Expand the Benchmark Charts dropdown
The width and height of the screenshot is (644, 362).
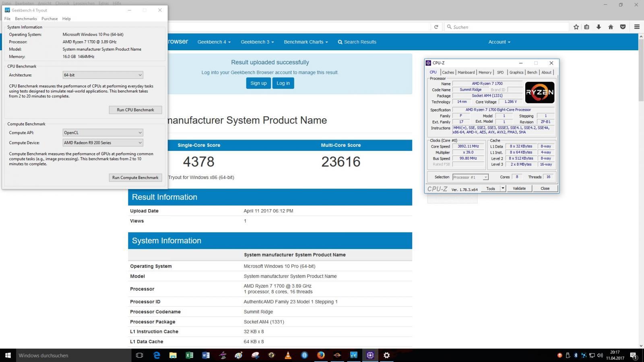(x=306, y=42)
